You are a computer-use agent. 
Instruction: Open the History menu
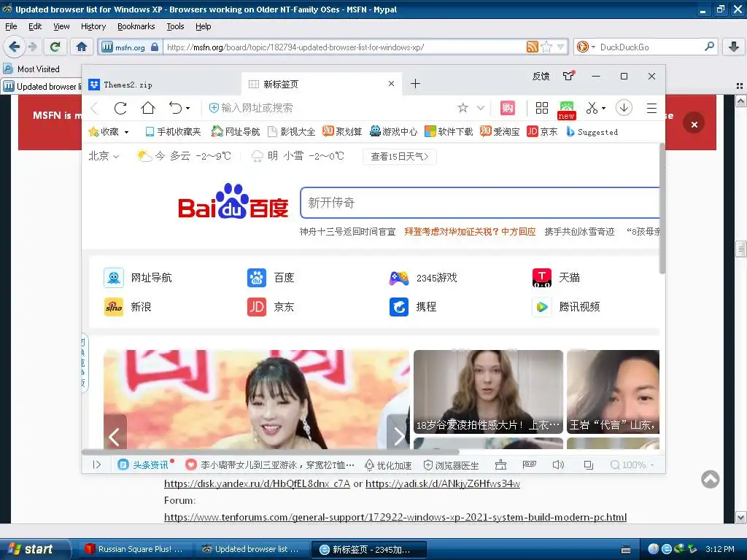pyautogui.click(x=93, y=26)
